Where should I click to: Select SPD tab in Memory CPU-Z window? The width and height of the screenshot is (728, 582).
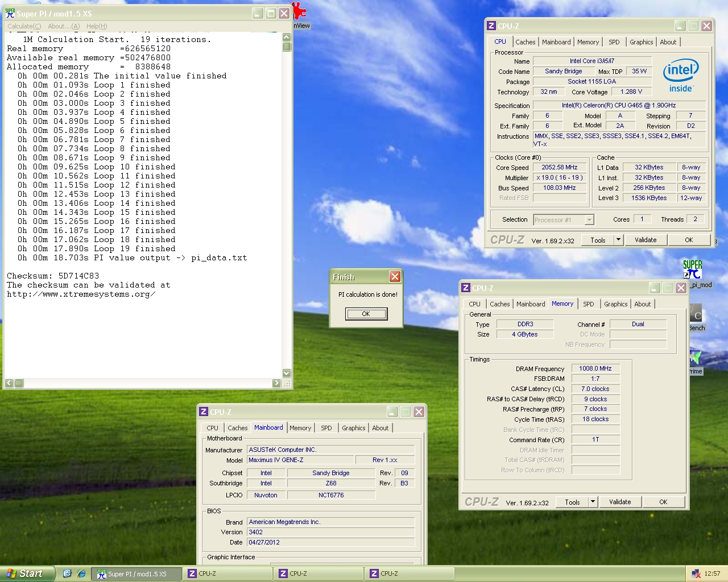tap(589, 304)
